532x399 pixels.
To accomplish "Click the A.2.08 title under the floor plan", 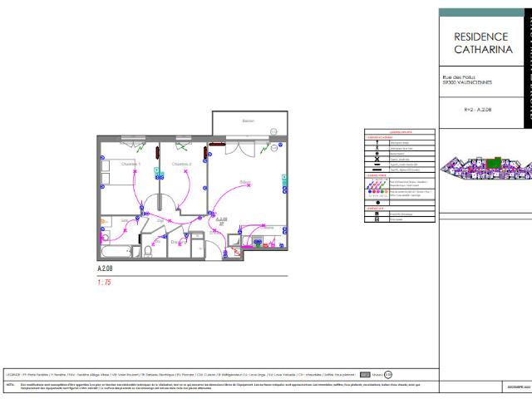I will pos(105,268).
